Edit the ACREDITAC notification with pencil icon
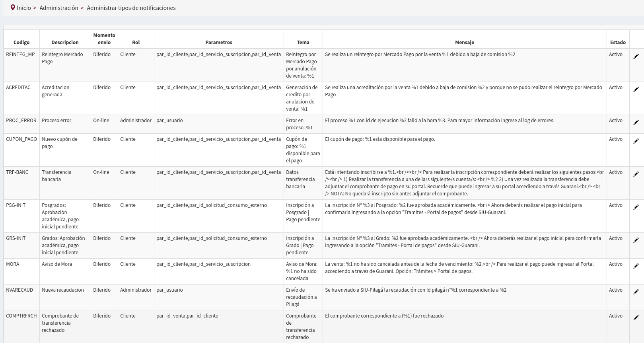The height and width of the screenshot is (343, 644). click(636, 90)
